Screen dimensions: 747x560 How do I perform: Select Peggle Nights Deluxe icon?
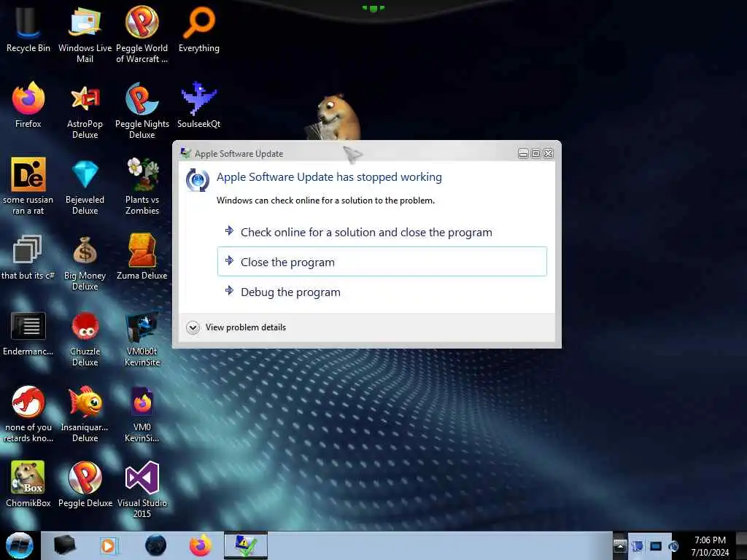point(142,111)
